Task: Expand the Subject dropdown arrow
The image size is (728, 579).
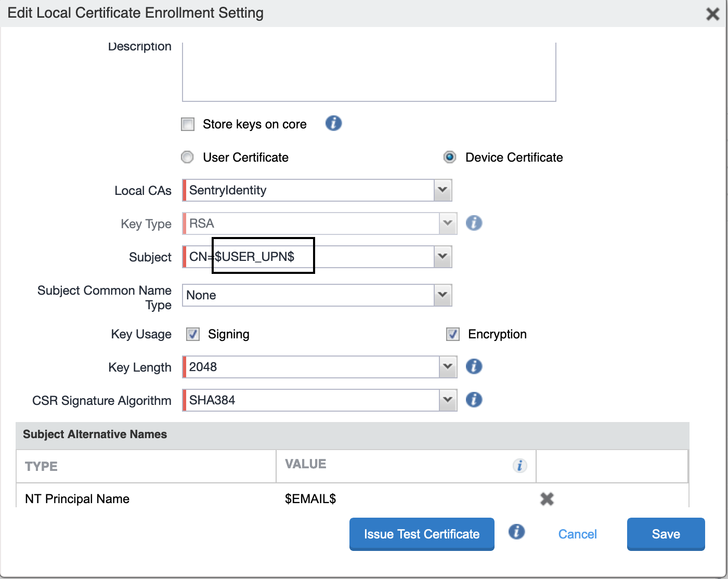Action: [443, 257]
